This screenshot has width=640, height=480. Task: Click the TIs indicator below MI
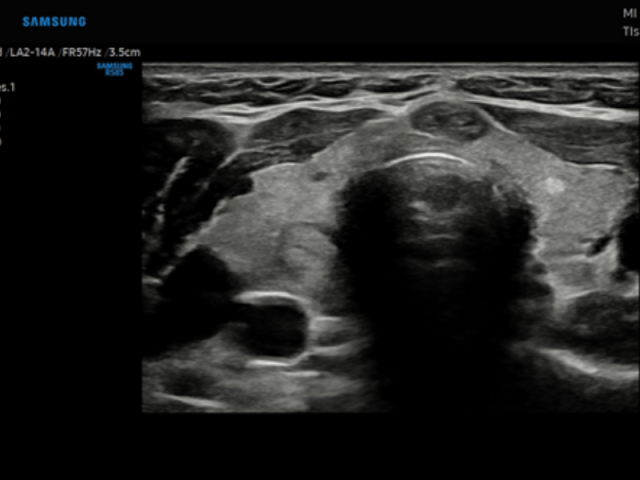click(630, 32)
